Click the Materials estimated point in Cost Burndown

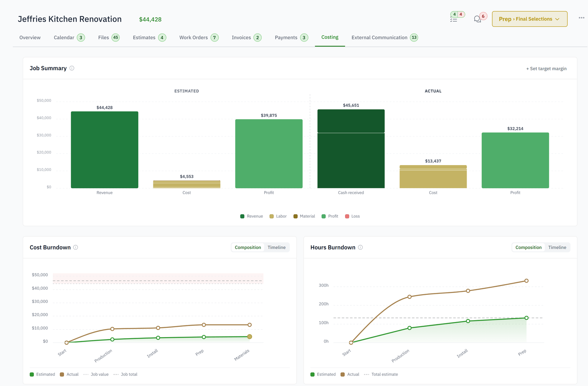tap(250, 337)
